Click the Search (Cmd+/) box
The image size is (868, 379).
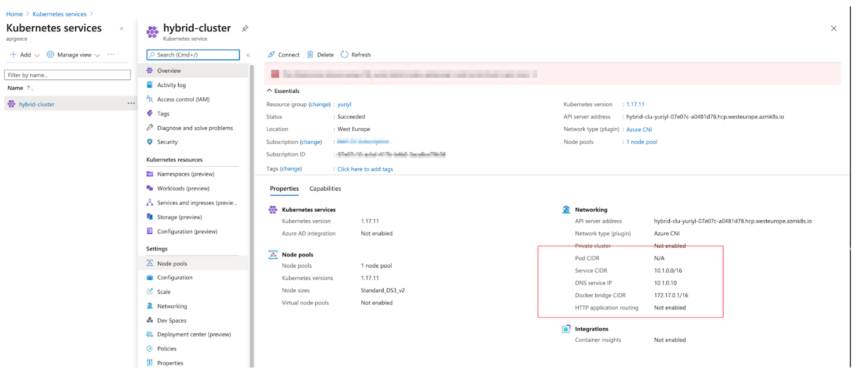[x=193, y=55]
